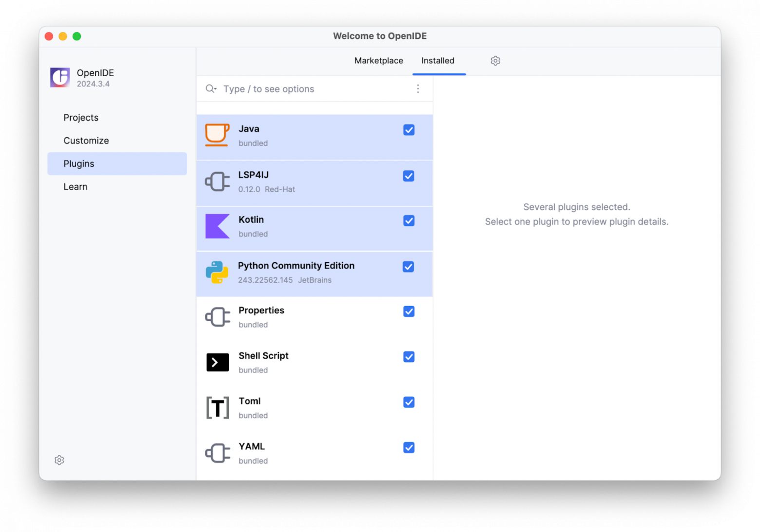The image size is (760, 532).
Task: Select Plugins in the sidebar
Action: pos(117,164)
